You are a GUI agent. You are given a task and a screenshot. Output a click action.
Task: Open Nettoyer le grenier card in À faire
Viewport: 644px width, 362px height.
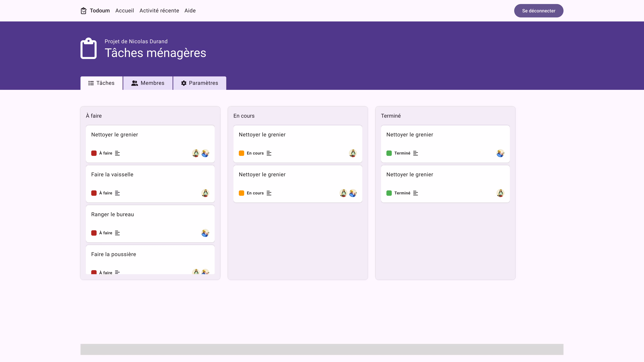(x=150, y=144)
